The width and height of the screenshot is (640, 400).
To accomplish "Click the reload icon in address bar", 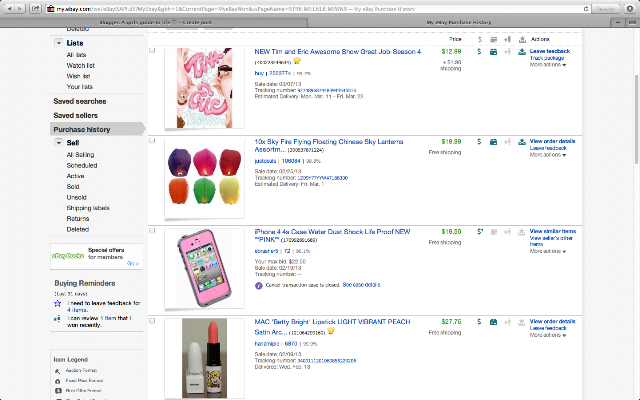I will 586,9.
